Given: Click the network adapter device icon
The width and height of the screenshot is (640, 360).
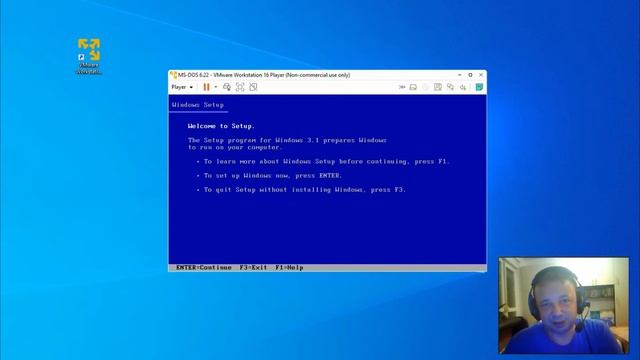Looking at the screenshot, I should 450,87.
